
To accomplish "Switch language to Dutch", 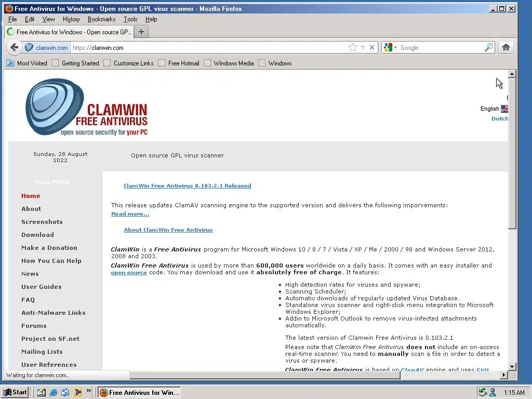I will (x=500, y=118).
